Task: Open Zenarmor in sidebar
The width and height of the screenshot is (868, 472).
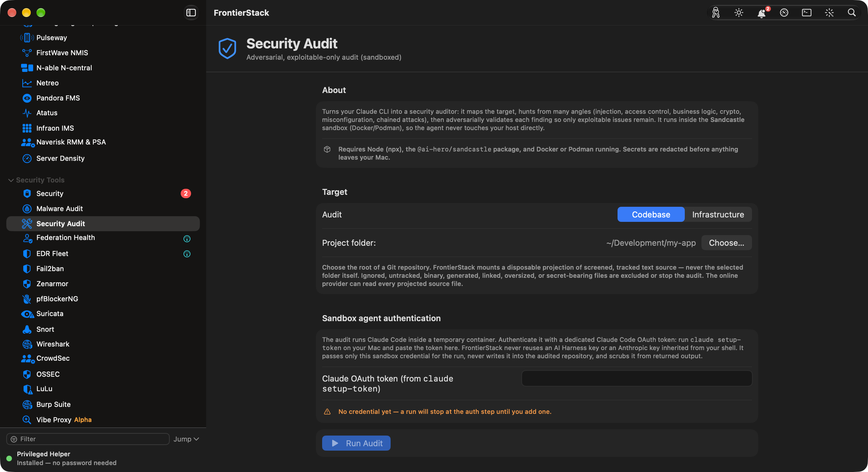Action: coord(103,284)
